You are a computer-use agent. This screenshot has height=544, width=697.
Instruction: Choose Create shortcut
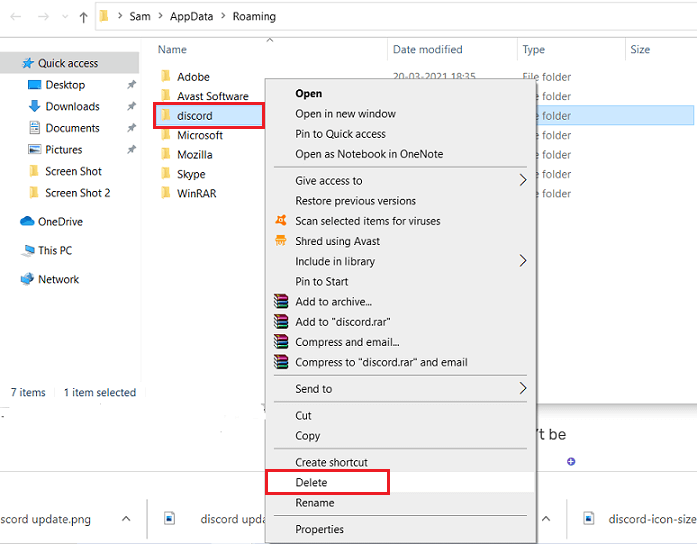coord(332,463)
